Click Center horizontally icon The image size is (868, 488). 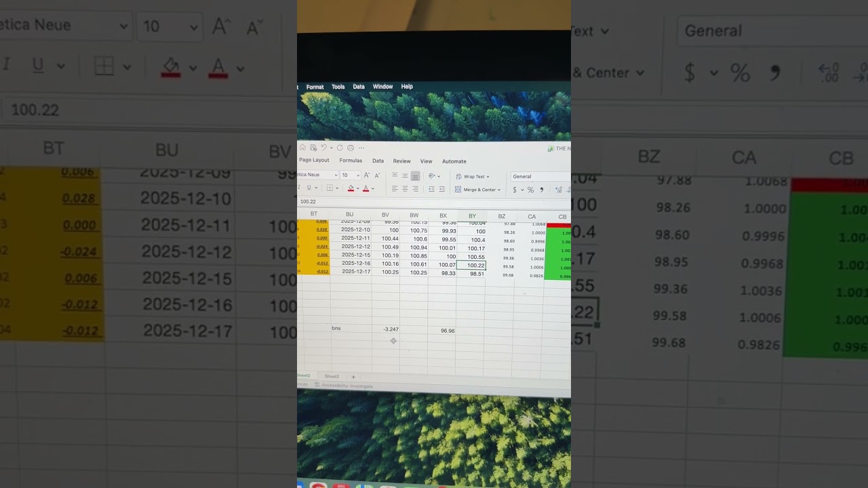405,188
